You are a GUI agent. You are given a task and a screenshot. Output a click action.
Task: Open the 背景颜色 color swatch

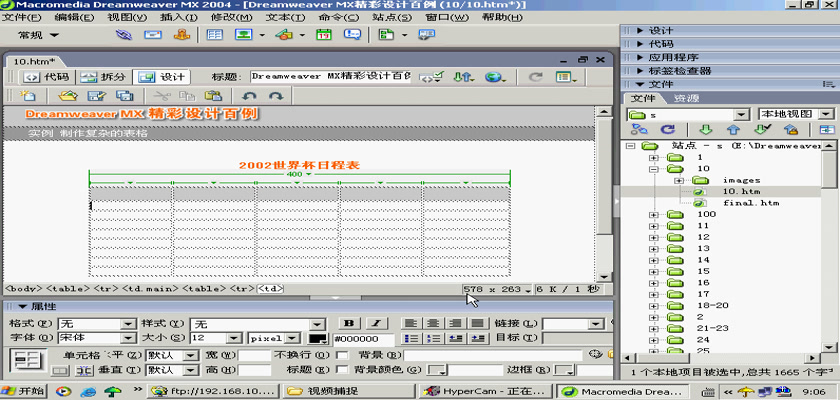click(x=438, y=370)
